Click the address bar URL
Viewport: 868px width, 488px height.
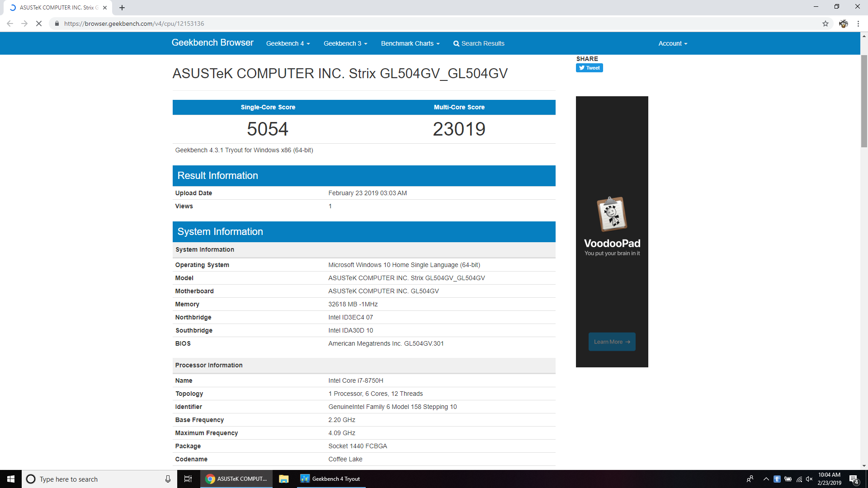click(134, 23)
